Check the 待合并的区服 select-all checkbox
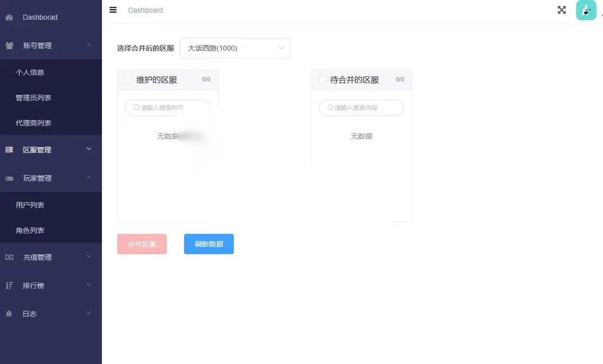Viewport: 603px width, 364px height. [323, 80]
